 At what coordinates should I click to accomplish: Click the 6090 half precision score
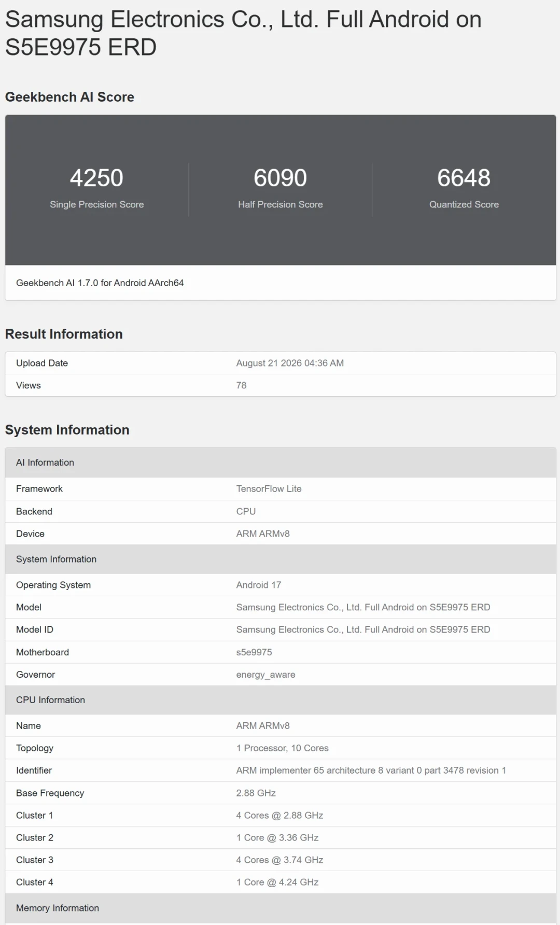(x=280, y=178)
